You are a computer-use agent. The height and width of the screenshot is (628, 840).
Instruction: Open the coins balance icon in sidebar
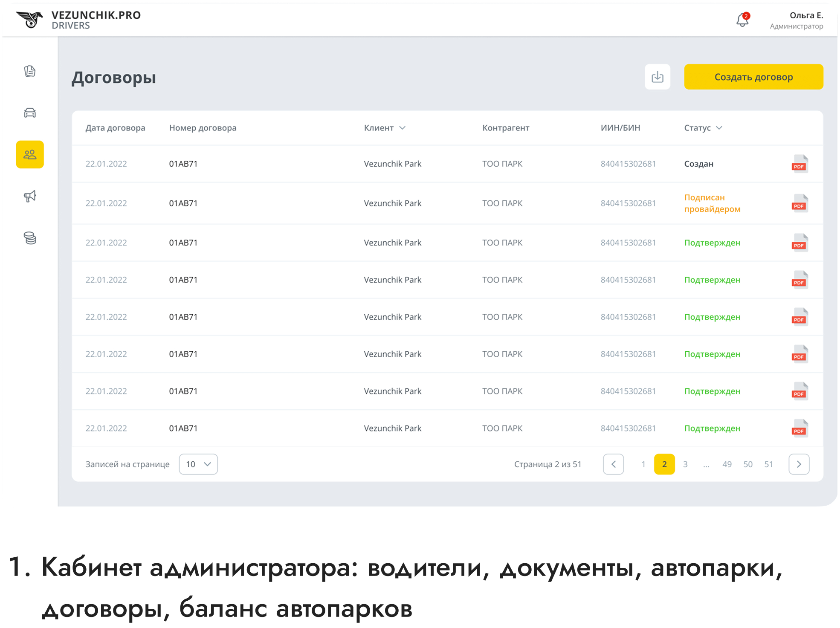[x=30, y=238]
